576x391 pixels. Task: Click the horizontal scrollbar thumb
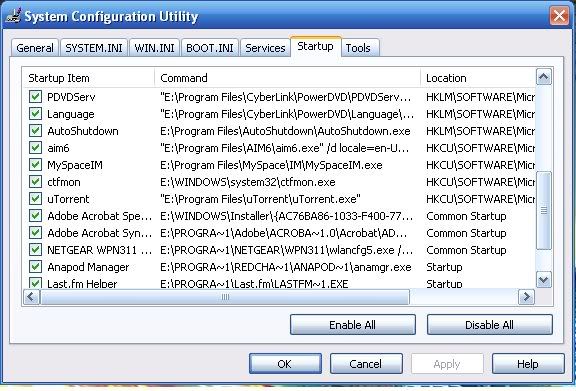click(224, 297)
